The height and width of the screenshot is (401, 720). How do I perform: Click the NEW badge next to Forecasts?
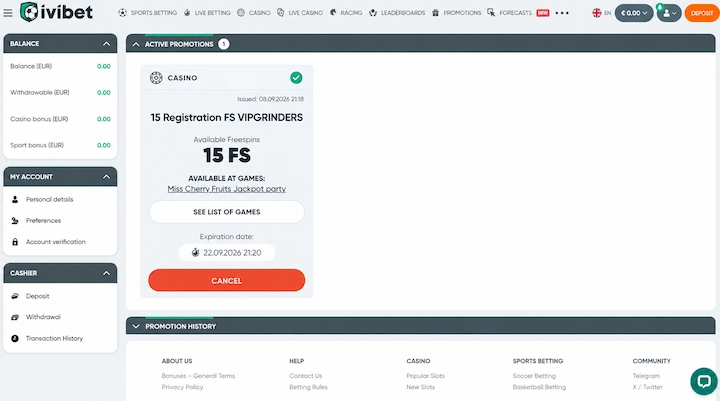coord(543,13)
